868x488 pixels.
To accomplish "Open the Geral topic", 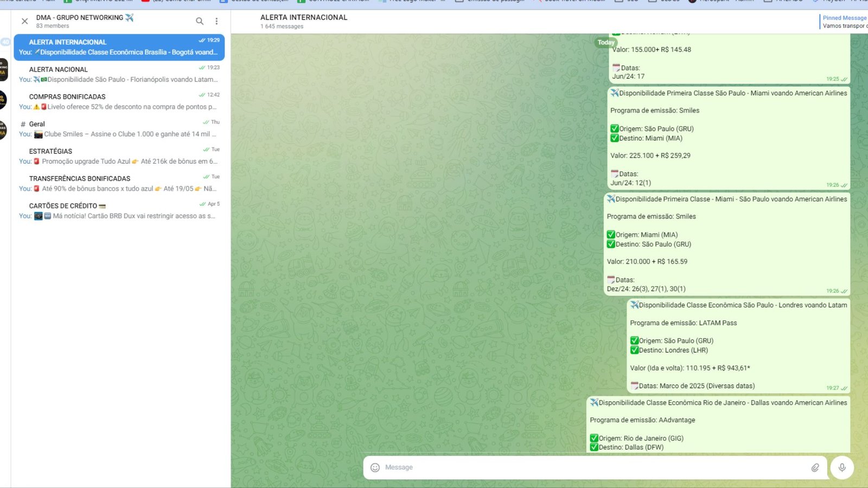I will coord(119,129).
